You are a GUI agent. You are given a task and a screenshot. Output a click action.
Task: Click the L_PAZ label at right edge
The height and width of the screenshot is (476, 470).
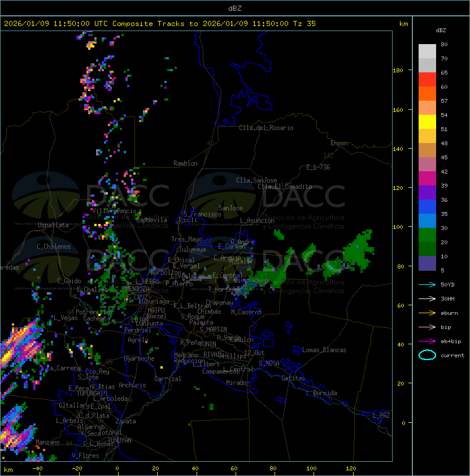click(381, 416)
